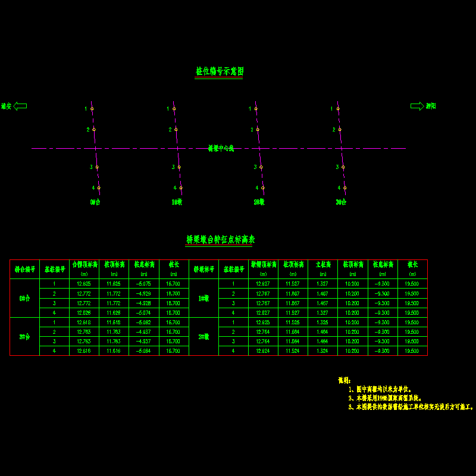Click pile marker 2 on the 0#台 axis

[x=94, y=130]
